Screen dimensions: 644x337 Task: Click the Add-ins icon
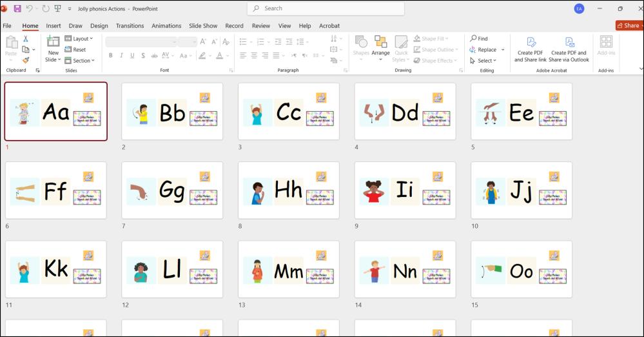click(x=606, y=42)
